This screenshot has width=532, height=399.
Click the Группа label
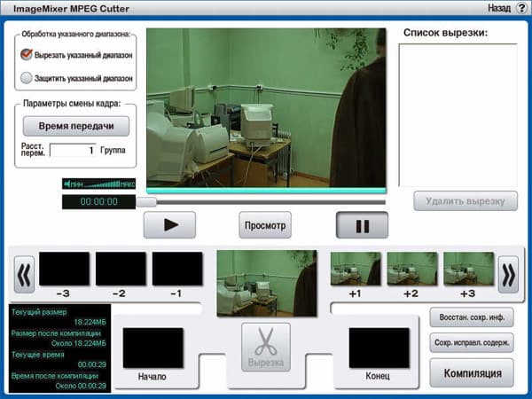click(113, 150)
